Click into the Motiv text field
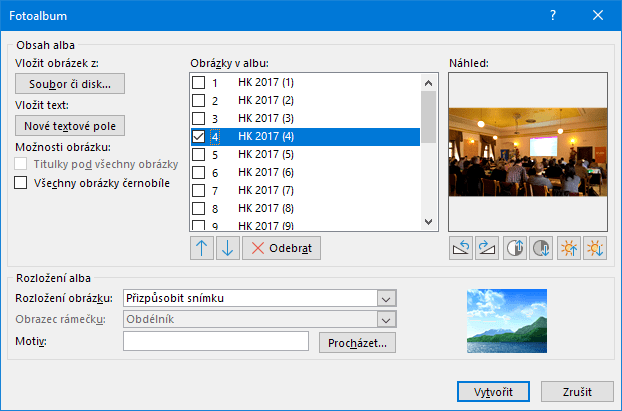The height and width of the screenshot is (411, 622). click(215, 342)
